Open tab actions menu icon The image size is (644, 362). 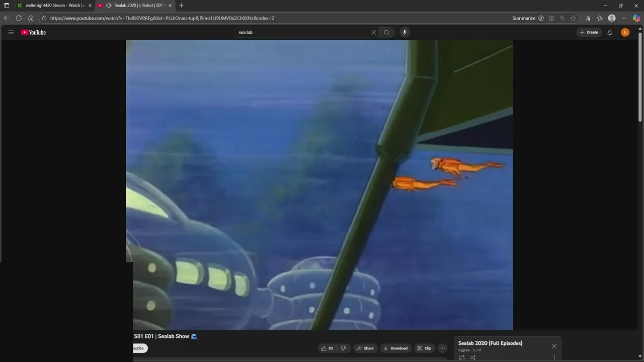7,6
